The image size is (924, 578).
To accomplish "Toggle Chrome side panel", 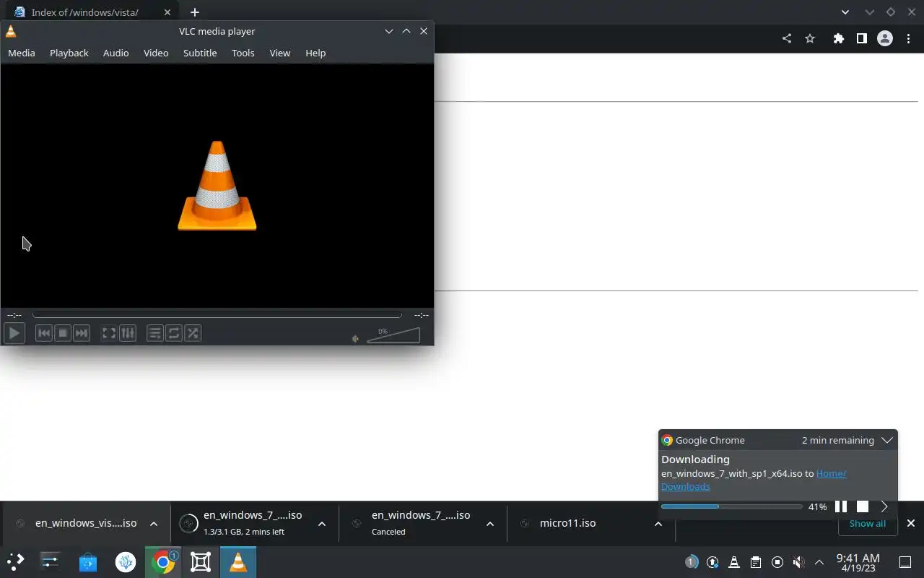I will pyautogui.click(x=861, y=38).
